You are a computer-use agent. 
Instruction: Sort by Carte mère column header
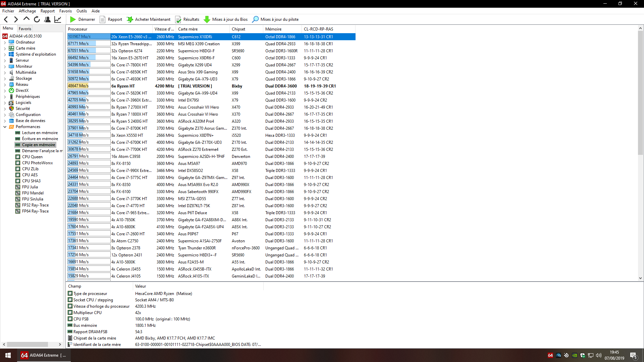click(x=203, y=29)
